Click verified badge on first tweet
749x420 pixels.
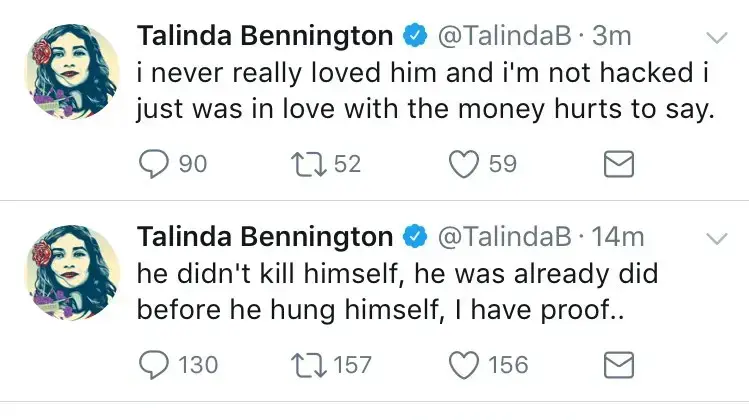pos(415,35)
